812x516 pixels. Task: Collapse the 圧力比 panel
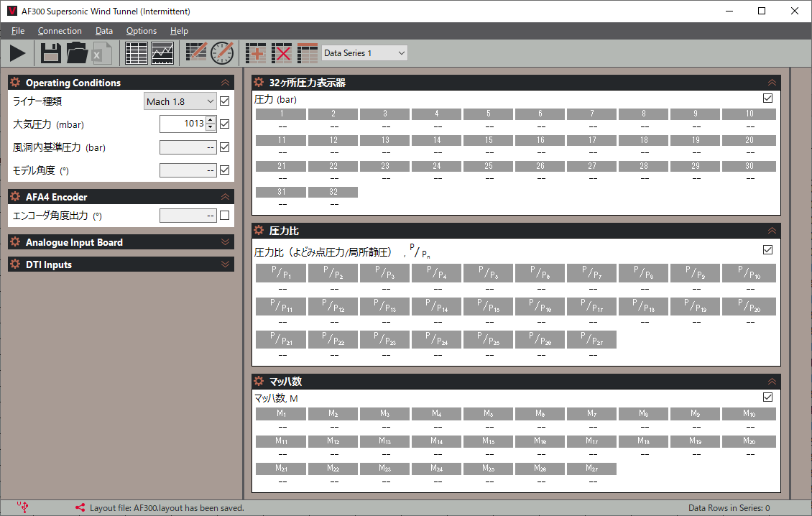[x=772, y=231]
